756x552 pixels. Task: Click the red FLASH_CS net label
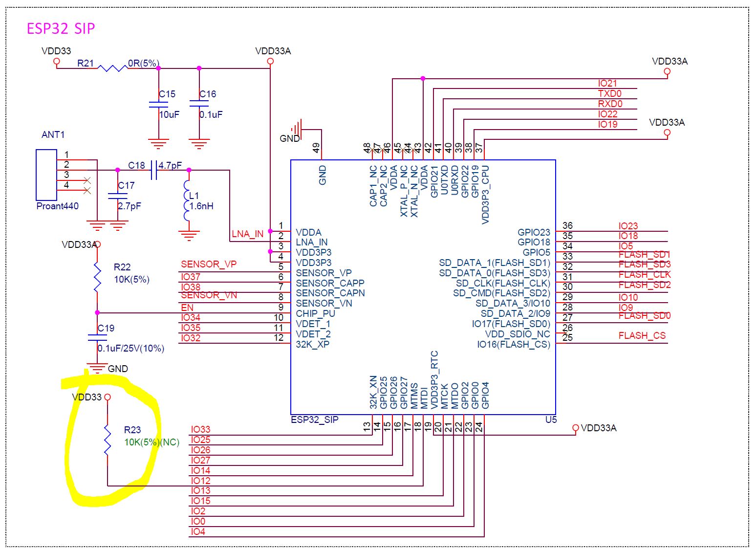pyautogui.click(x=642, y=336)
